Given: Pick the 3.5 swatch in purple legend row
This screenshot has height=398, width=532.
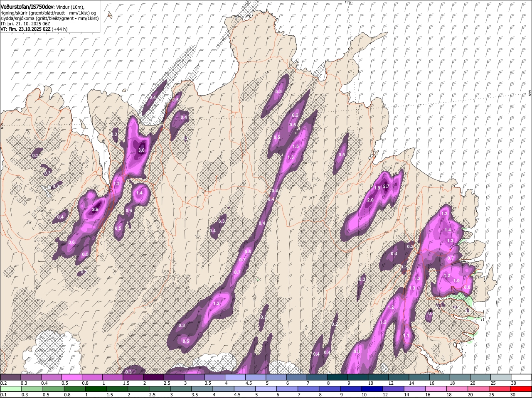Looking at the screenshot, I should (214, 377).
